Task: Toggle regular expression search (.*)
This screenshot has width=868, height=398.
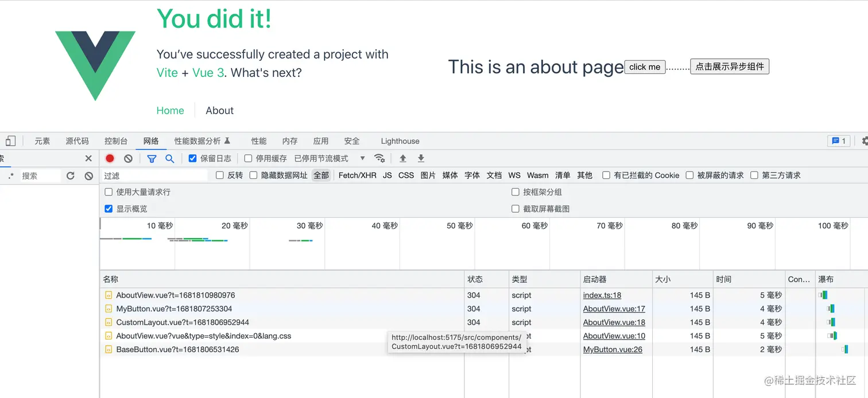Action: (x=11, y=176)
